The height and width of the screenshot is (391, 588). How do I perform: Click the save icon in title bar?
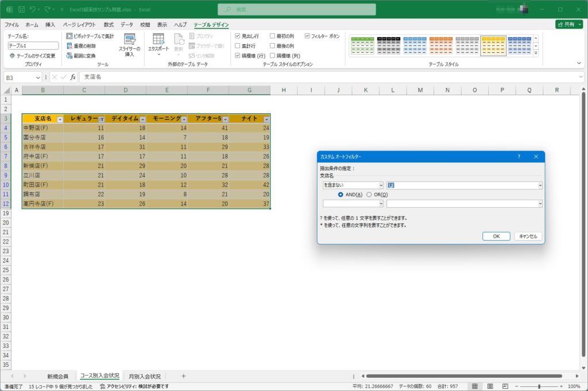coord(21,9)
